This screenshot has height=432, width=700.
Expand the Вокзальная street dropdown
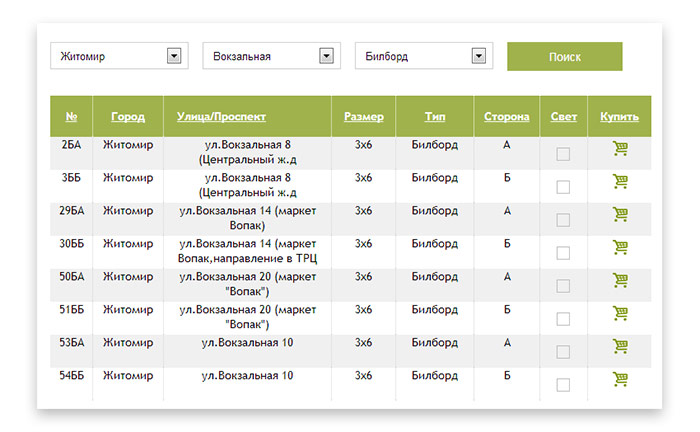[326, 56]
